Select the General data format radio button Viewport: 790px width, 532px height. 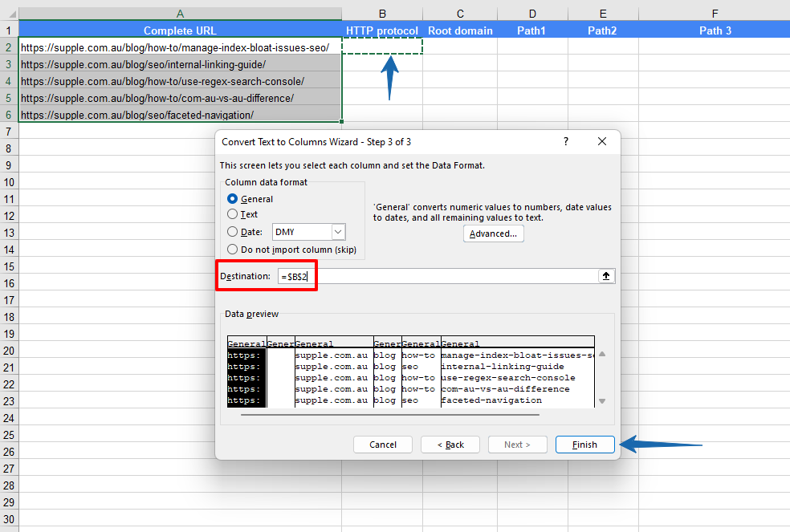point(232,198)
